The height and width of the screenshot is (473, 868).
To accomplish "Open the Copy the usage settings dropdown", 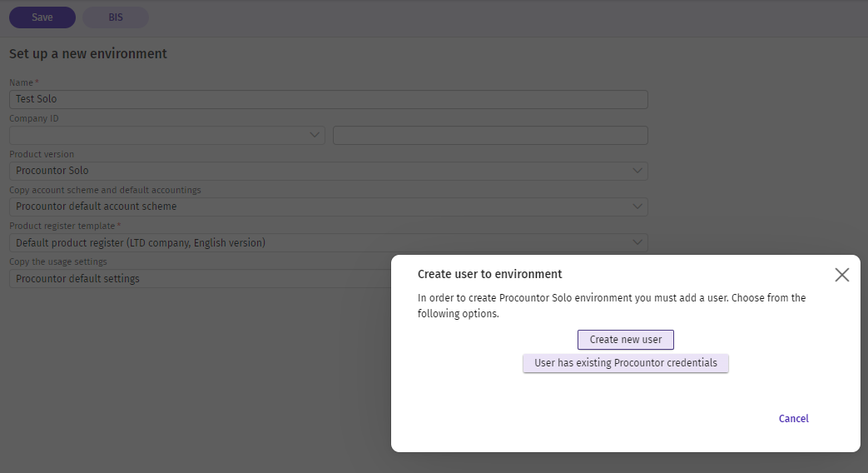I will [x=201, y=279].
